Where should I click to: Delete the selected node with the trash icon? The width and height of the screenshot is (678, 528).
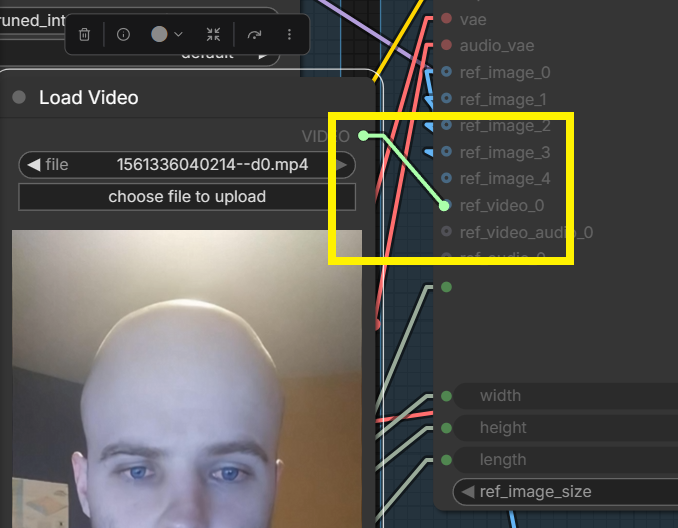(84, 34)
